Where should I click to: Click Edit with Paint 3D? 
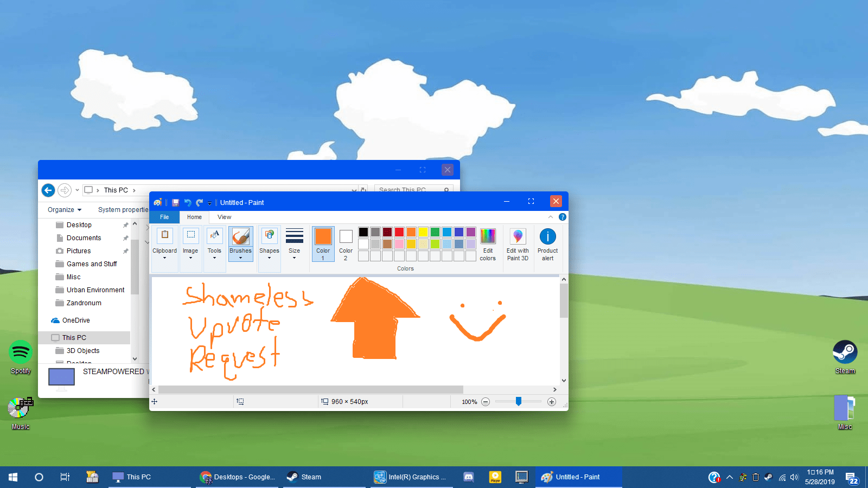(x=518, y=244)
